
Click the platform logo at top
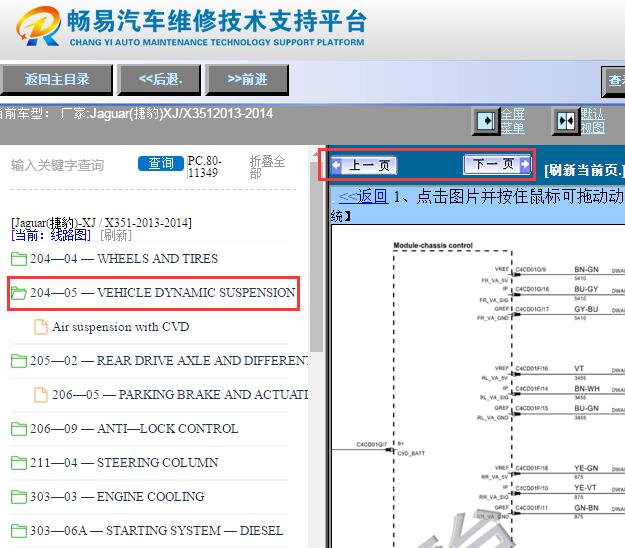coord(191,26)
